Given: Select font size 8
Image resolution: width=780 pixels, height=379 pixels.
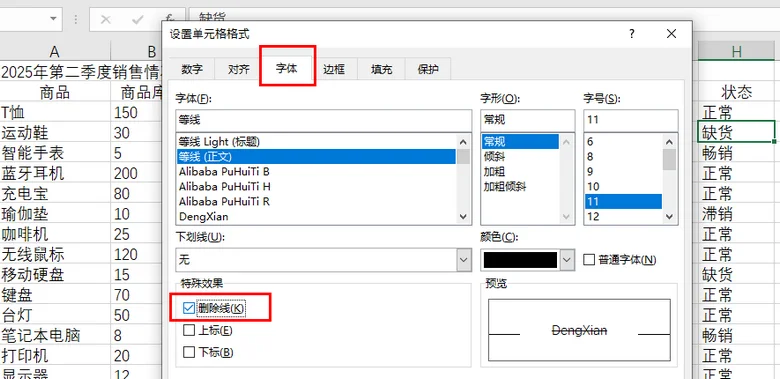Looking at the screenshot, I should [x=623, y=157].
